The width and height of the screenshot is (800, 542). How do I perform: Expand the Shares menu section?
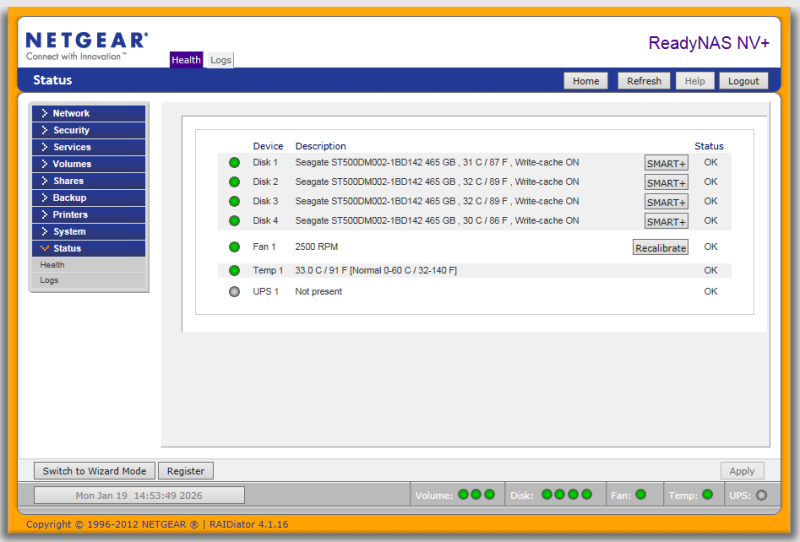pyautogui.click(x=88, y=181)
